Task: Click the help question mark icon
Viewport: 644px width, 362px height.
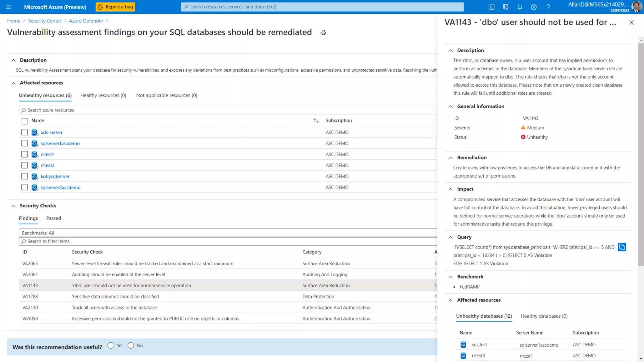Action: click(548, 7)
